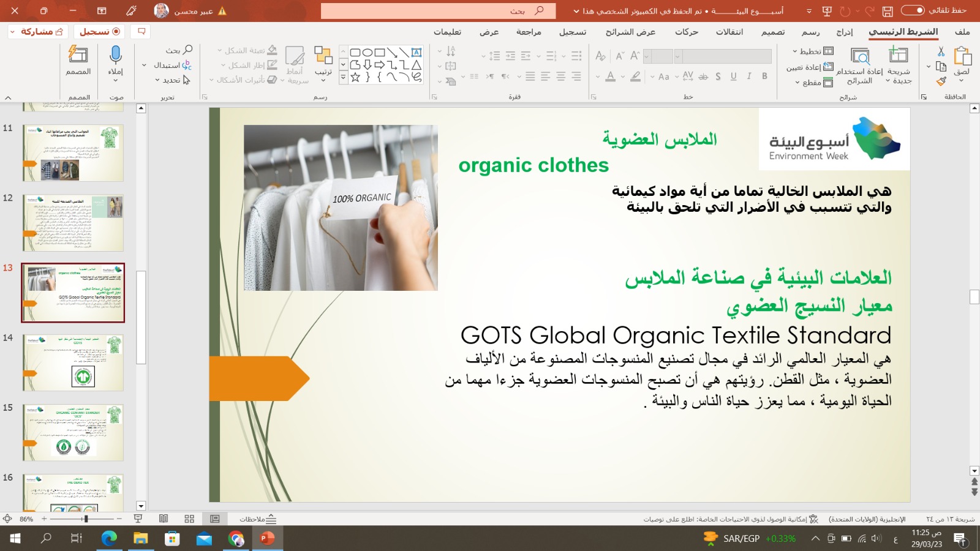
Task: Open the Design (تصميم) tab
Action: click(x=773, y=31)
